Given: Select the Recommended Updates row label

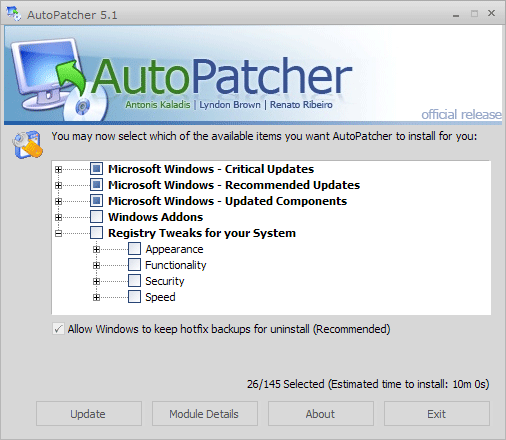Looking at the screenshot, I should (234, 185).
